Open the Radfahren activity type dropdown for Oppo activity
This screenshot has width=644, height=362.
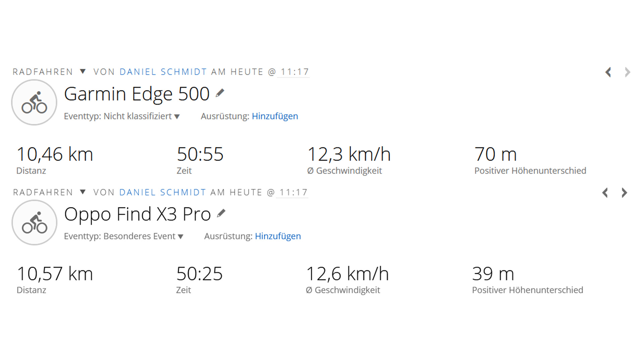click(x=83, y=192)
